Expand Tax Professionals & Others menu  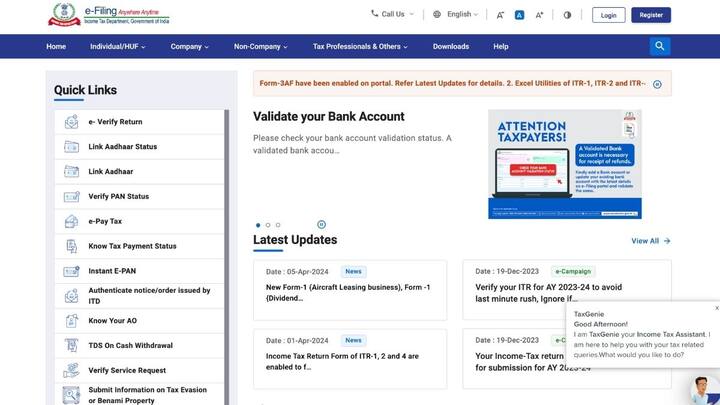click(360, 46)
